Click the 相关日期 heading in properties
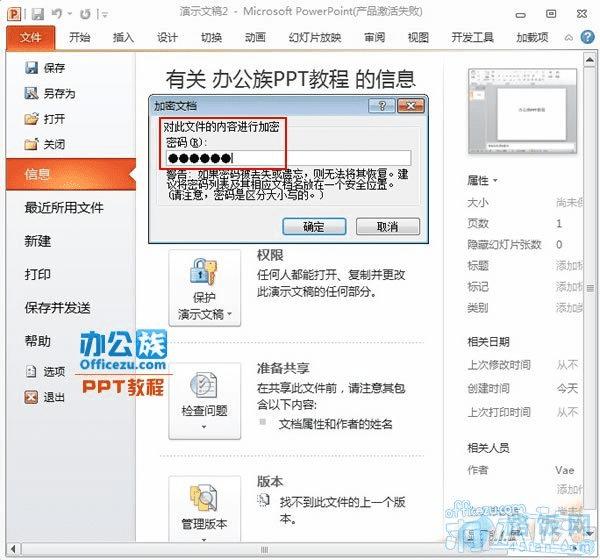The image size is (600, 560). click(x=488, y=342)
